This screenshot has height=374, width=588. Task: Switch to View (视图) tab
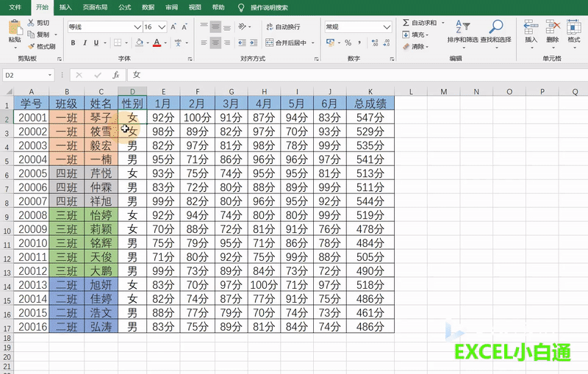pos(195,7)
